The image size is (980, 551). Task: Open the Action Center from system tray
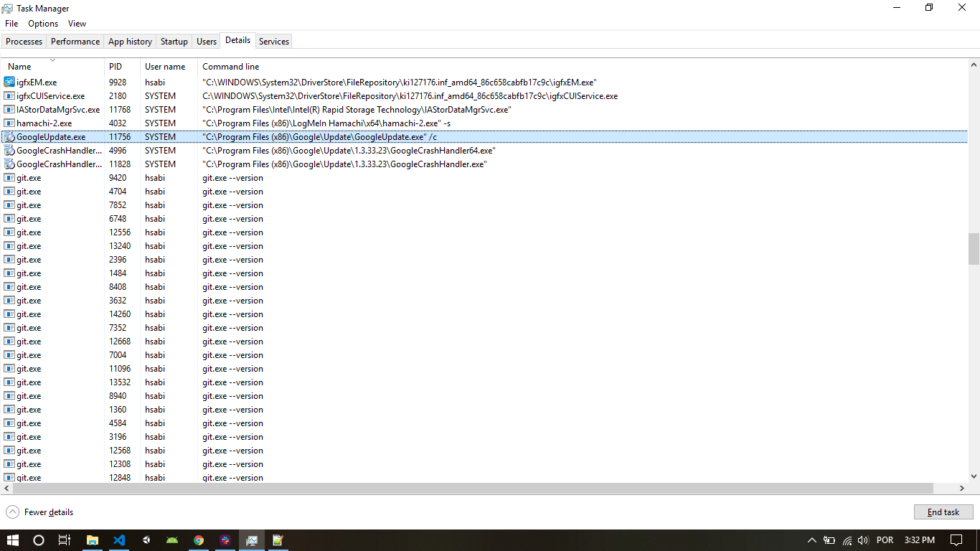[956, 540]
